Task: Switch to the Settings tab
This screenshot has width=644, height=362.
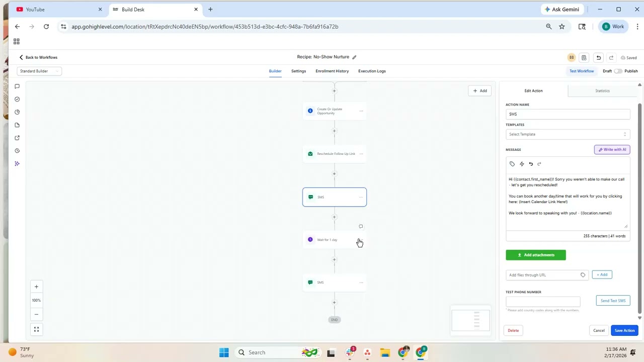Action: 298,71
